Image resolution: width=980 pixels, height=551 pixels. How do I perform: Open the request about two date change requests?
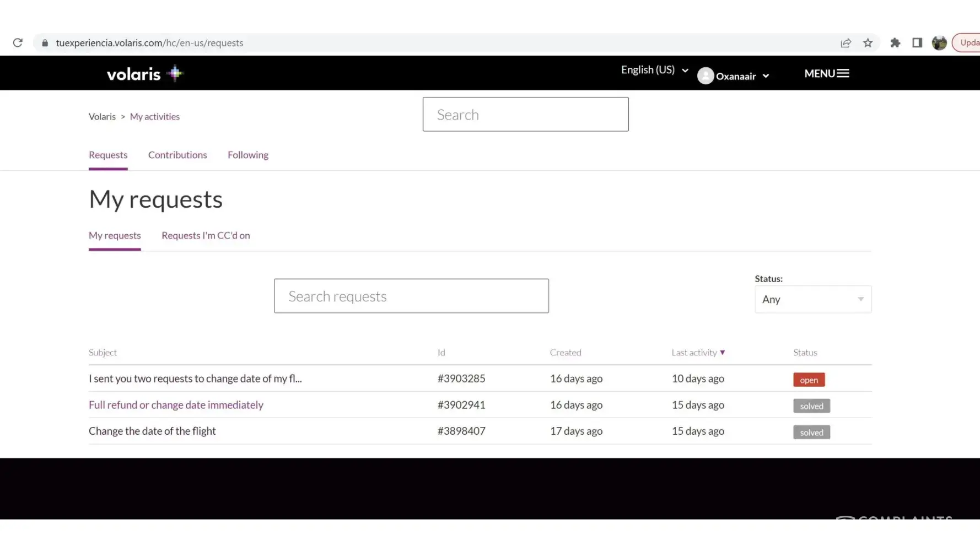(195, 379)
